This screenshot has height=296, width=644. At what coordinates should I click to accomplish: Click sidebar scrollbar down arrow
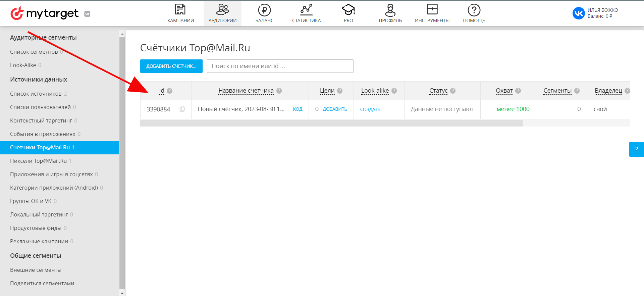point(122,293)
